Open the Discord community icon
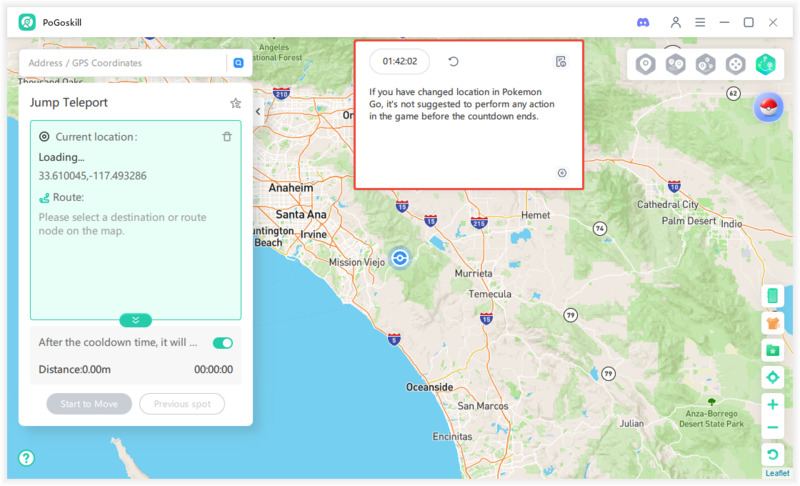The image size is (800, 486). (x=643, y=22)
